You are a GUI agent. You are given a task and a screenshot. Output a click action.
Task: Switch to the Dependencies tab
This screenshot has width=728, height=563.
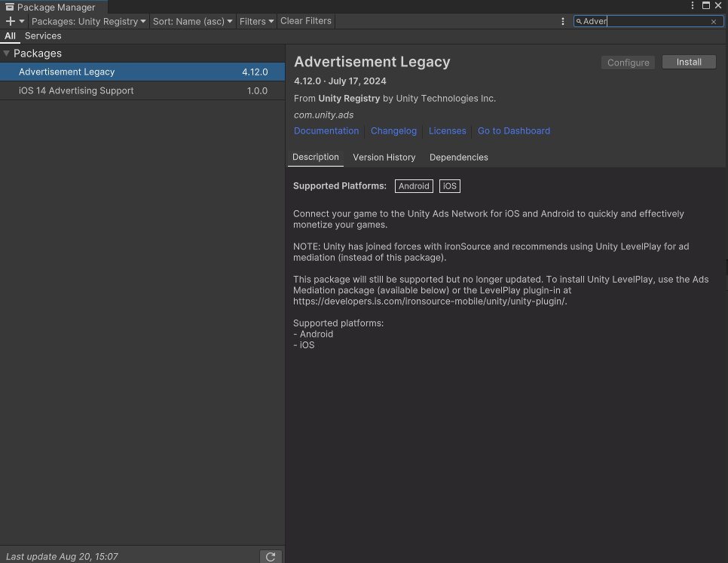pyautogui.click(x=459, y=158)
